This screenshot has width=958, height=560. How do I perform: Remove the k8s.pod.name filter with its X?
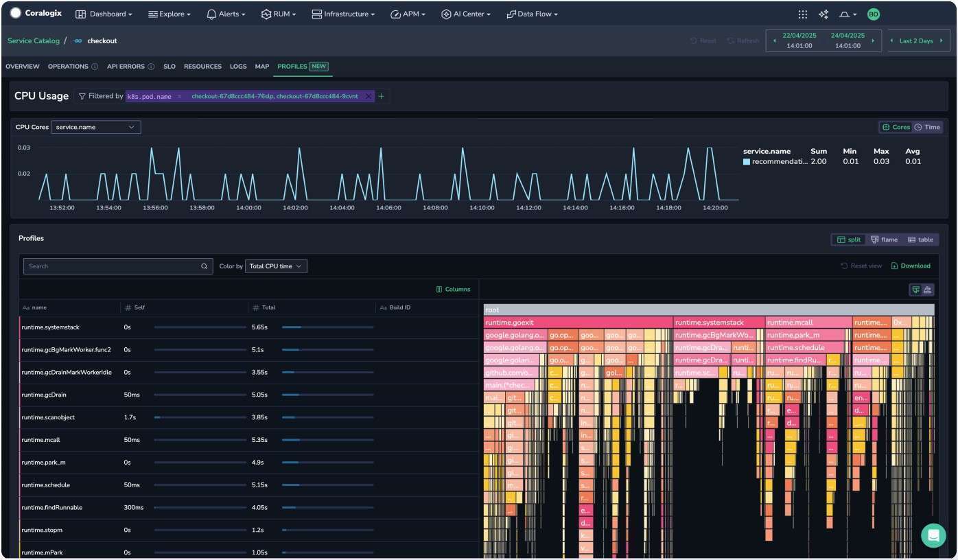[369, 96]
